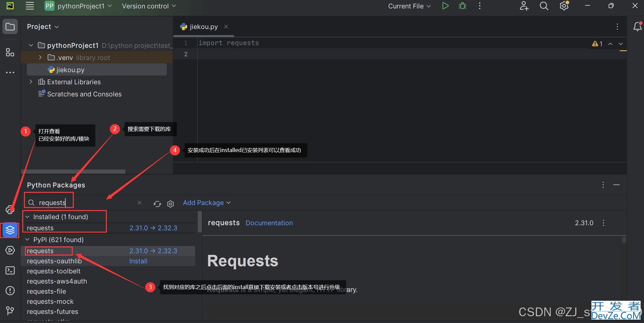Clear the package search field

coord(140,203)
